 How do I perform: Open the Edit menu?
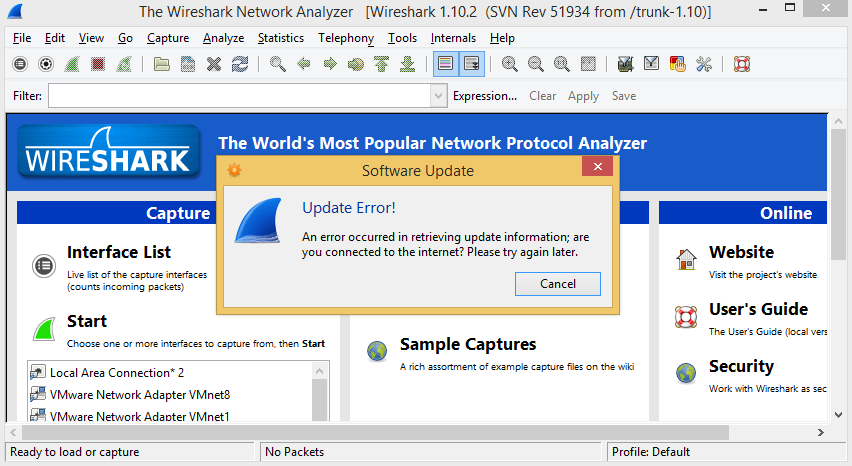pos(54,38)
